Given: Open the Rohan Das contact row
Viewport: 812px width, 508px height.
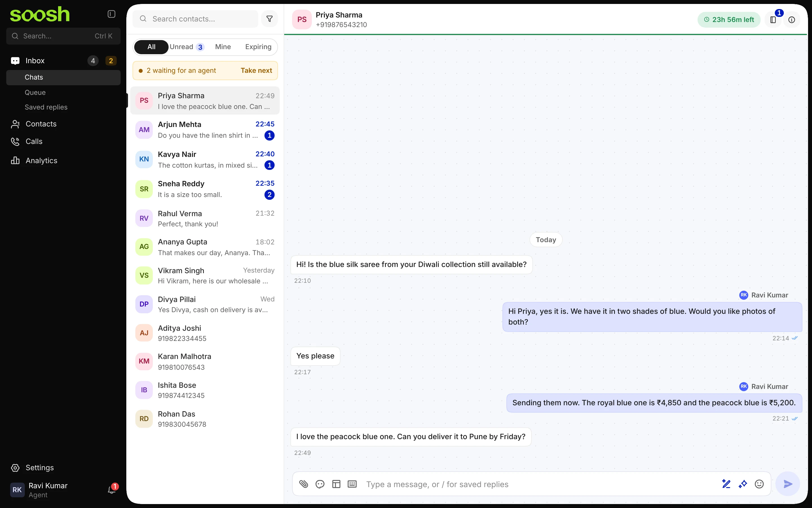Looking at the screenshot, I should (x=205, y=419).
